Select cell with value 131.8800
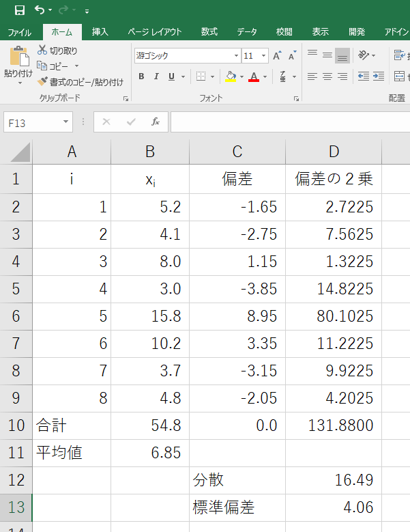This screenshot has width=410, height=532. 334,425
